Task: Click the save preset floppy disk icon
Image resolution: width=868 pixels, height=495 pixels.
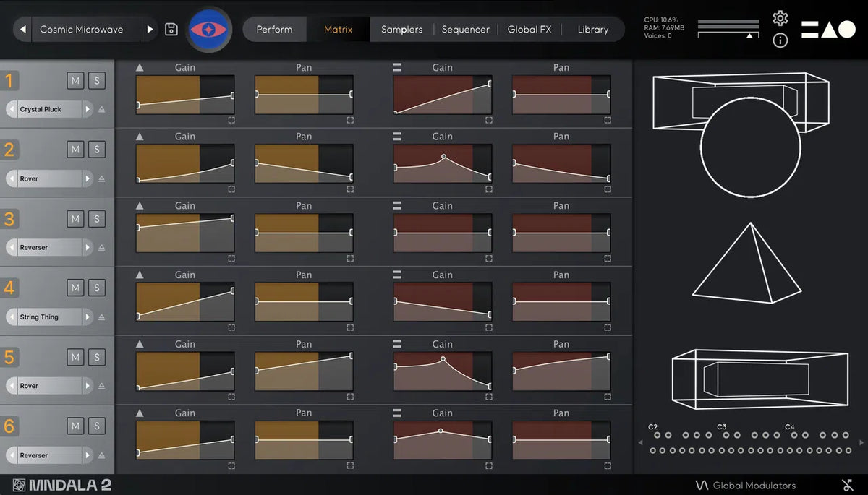Action: (171, 30)
